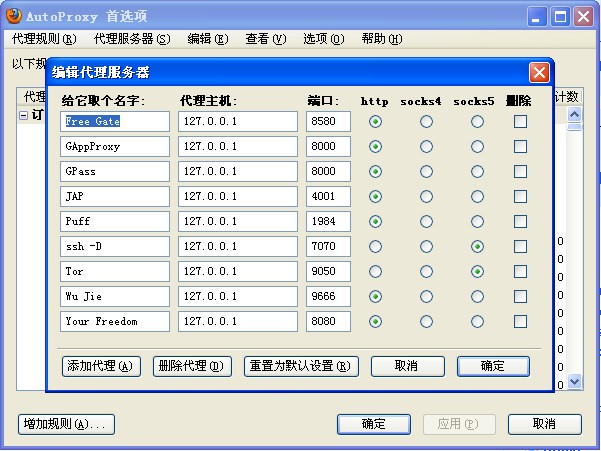The height and width of the screenshot is (451, 601).
Task: Select socks5 for JAP
Action: pos(477,196)
